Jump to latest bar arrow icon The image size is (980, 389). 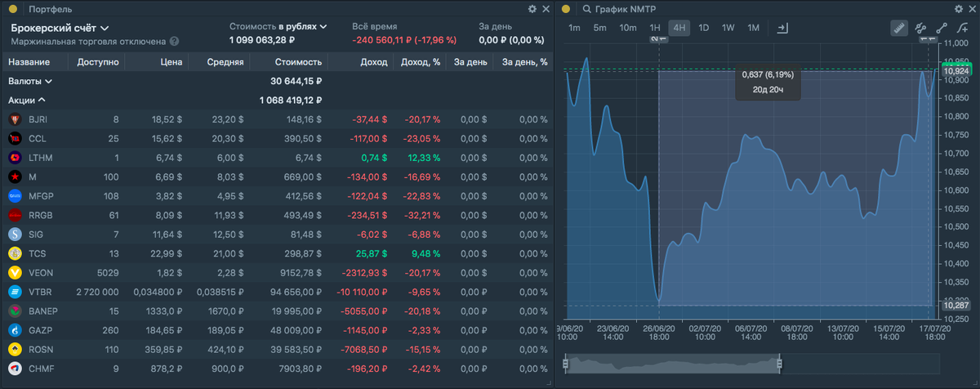(782, 28)
